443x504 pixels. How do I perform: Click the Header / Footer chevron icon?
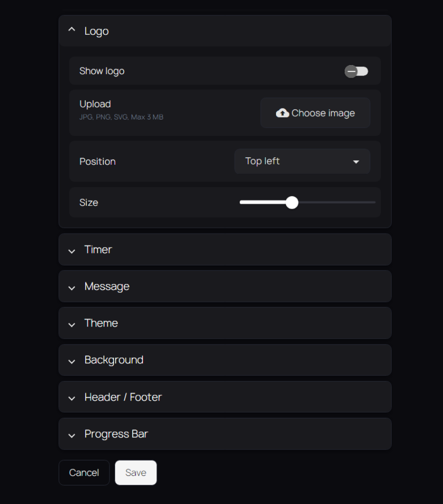pos(72,398)
